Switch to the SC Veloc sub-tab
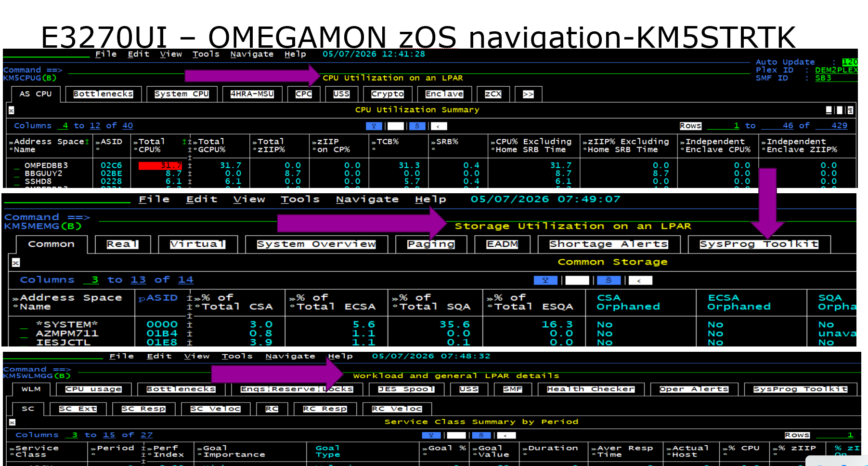This screenshot has height=466, width=868. 215,409
